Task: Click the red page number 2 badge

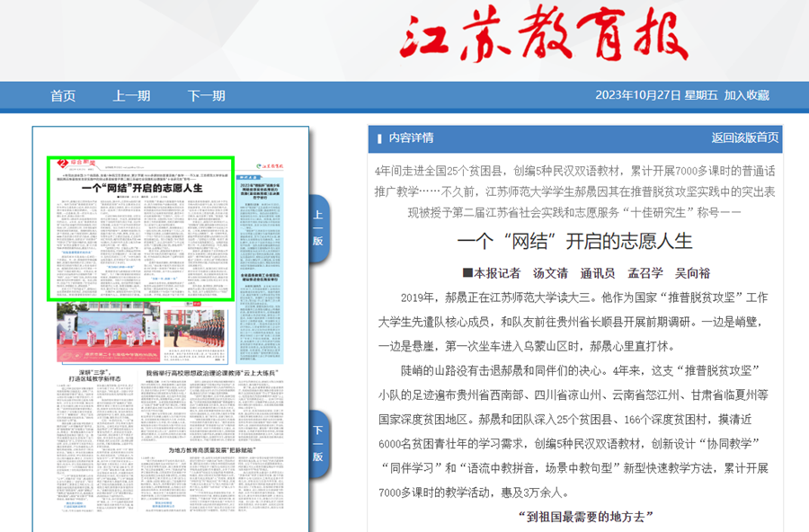Action: (61, 164)
